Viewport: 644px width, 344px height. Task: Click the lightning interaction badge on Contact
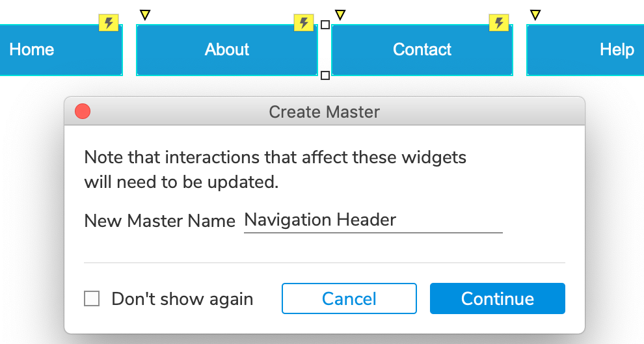(x=498, y=23)
